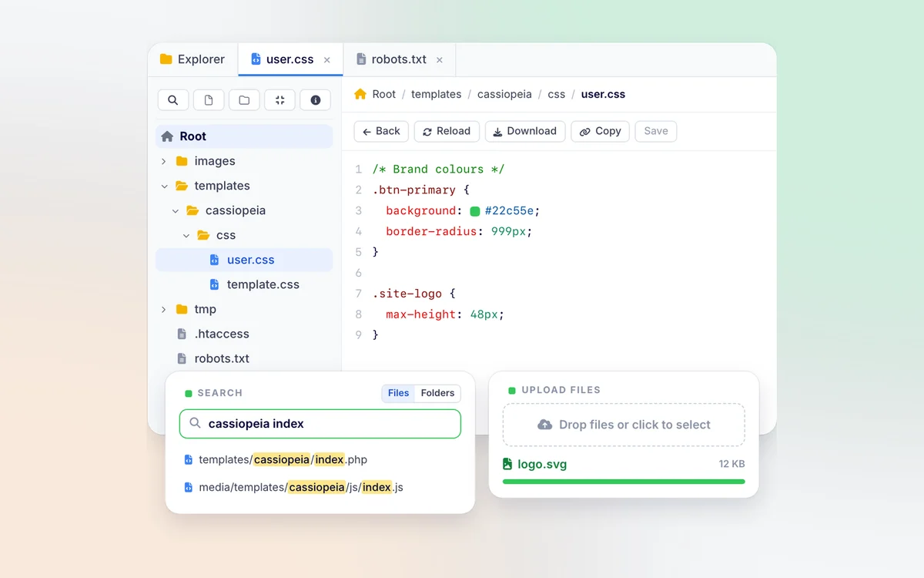Viewport: 924px width, 578px height.
Task: Click the Back button
Action: pos(381,131)
